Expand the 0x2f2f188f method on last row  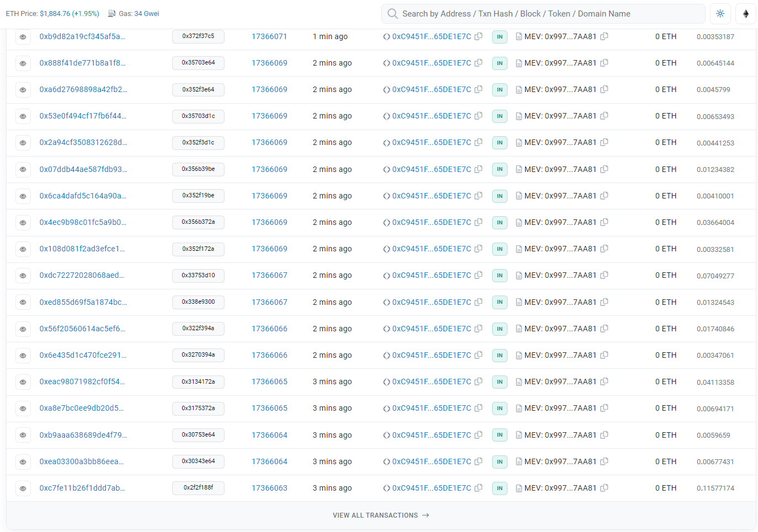[198, 487]
